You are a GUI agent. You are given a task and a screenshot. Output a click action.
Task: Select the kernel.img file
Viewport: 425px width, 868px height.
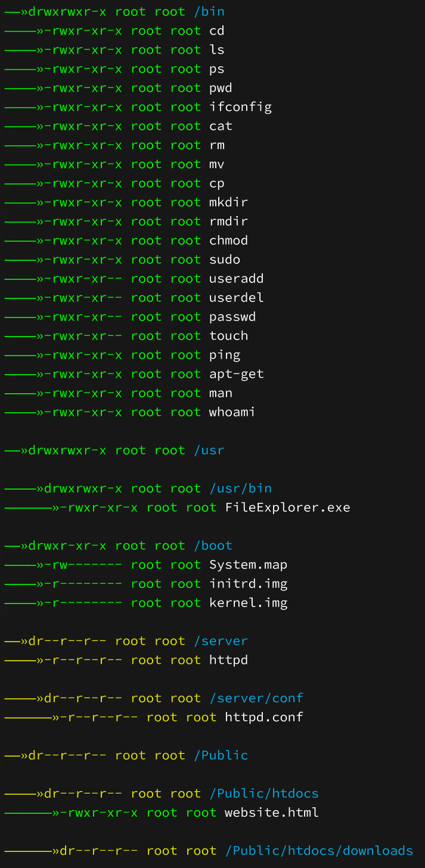(248, 603)
